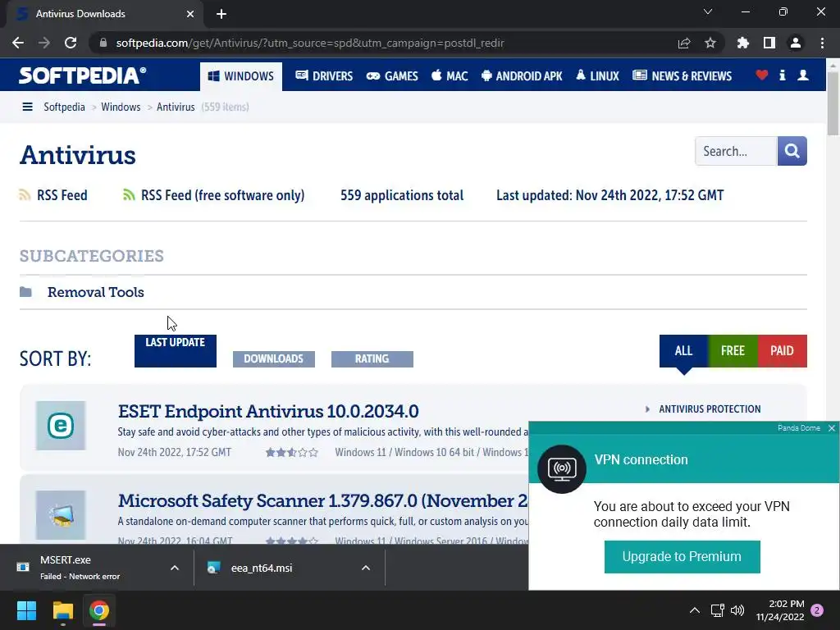
Task: Click the search magnifier button
Action: coord(792,151)
